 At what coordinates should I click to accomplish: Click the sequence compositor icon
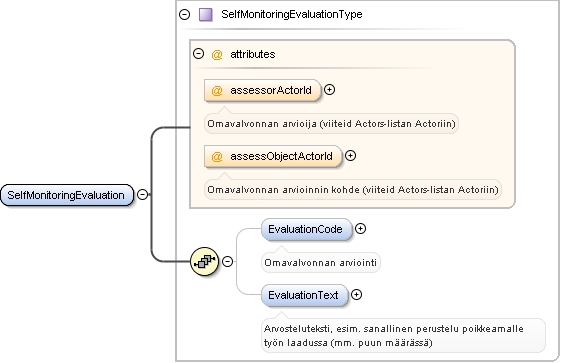pos(204,261)
